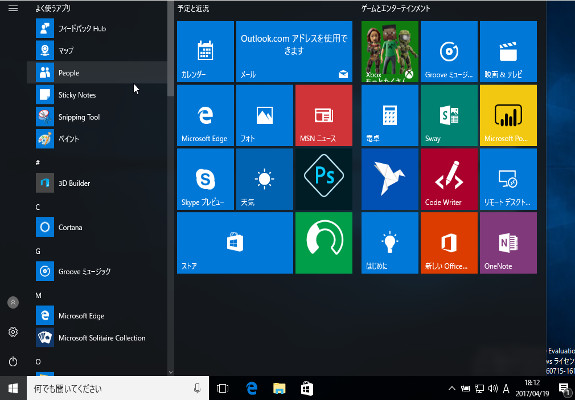Launch the Xbox avatars tile

coord(390,51)
